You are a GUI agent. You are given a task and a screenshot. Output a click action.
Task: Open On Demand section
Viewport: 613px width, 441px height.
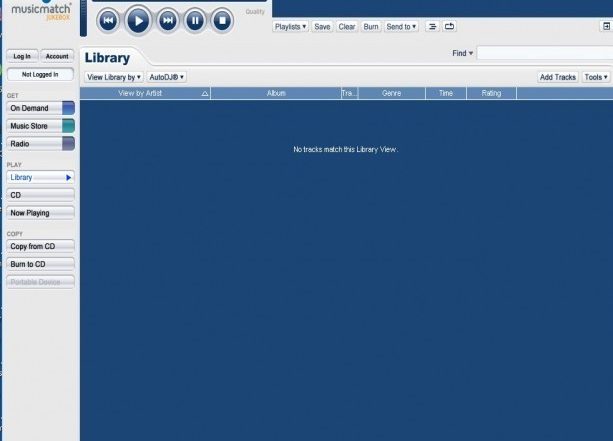[40, 108]
